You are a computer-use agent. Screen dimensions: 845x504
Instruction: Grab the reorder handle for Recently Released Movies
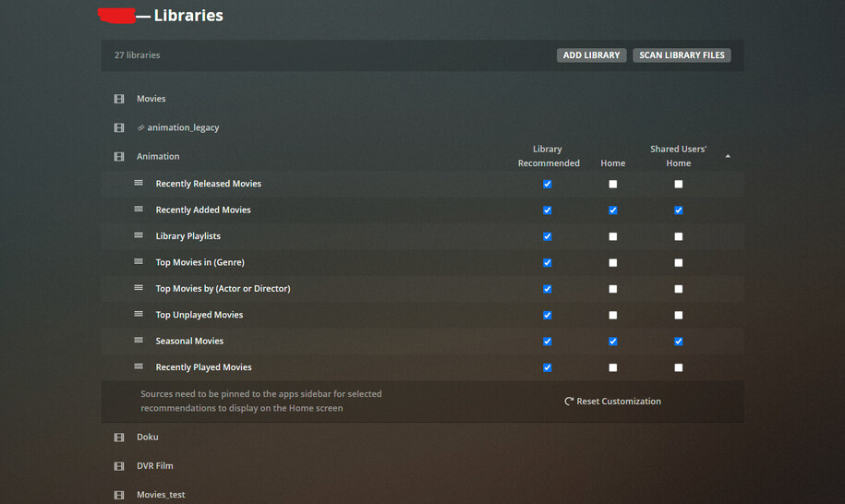point(139,183)
